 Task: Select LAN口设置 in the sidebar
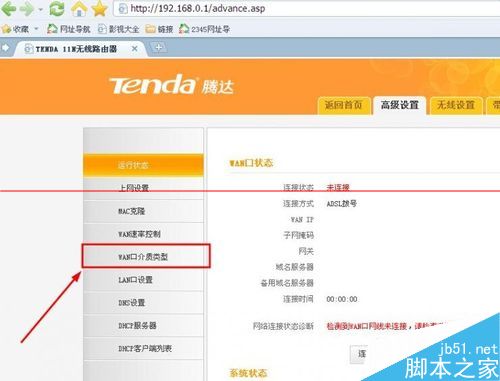pyautogui.click(x=143, y=280)
